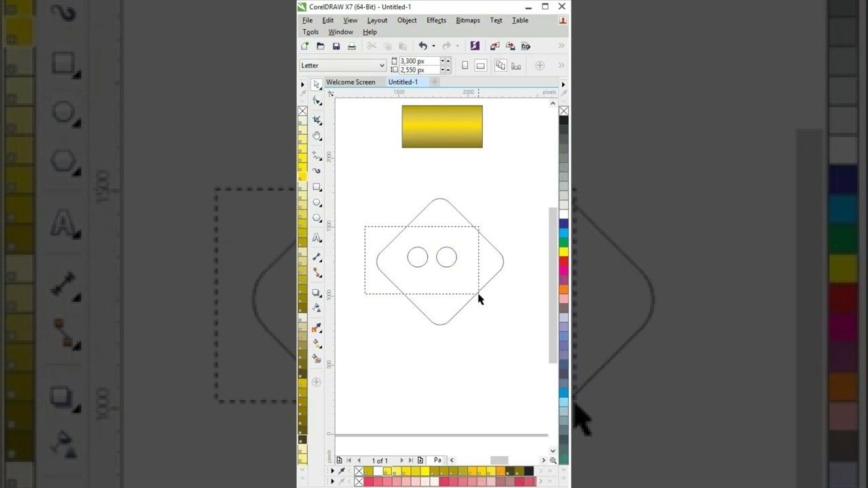Click the horizontal scrollbar thumb

(500, 460)
